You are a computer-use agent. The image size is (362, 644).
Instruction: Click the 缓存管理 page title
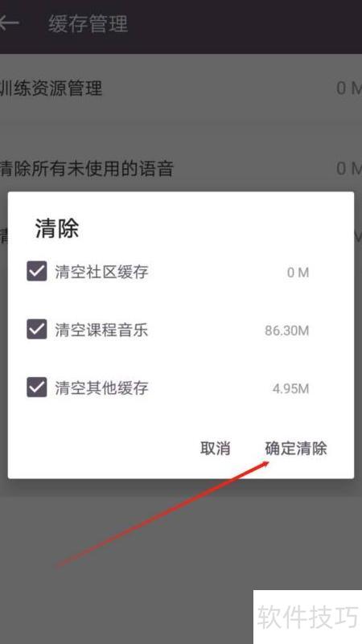coord(88,23)
